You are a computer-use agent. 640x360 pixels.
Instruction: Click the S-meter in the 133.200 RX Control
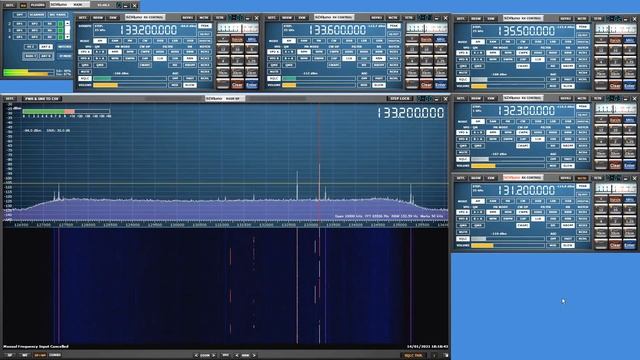[x=238, y=28]
